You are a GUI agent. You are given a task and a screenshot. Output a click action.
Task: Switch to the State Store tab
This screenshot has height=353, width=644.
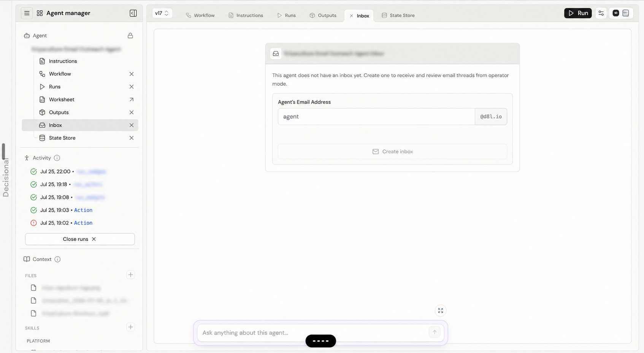click(398, 15)
